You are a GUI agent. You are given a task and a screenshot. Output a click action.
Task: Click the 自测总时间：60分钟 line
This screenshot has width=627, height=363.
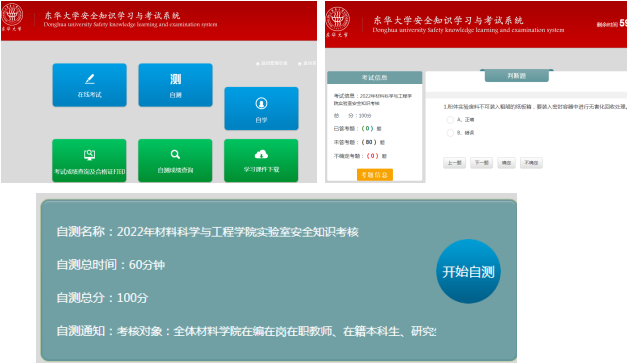(x=111, y=265)
